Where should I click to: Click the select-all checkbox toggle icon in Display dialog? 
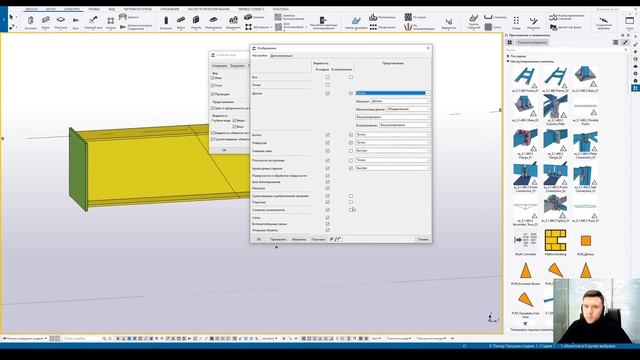(336, 239)
